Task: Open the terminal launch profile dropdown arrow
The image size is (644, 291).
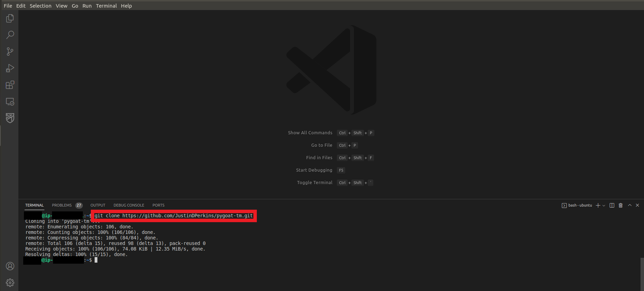Action: point(604,206)
